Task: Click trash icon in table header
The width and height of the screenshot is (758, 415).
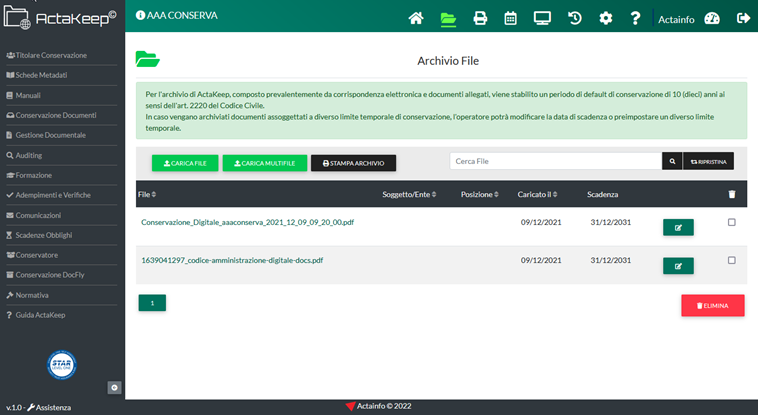Action: [731, 194]
